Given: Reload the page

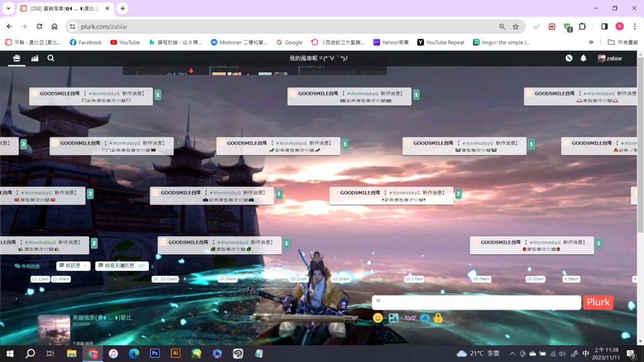Looking at the screenshot, I should pos(40,26).
